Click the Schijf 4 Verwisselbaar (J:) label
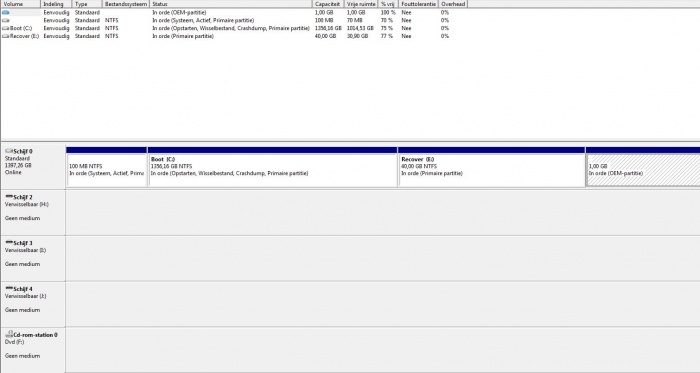The width and height of the screenshot is (700, 373). (25, 296)
